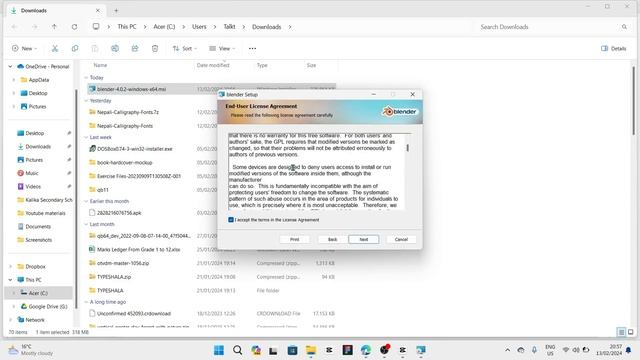The height and width of the screenshot is (360, 640).
Task: Collapse This PC tree node
Action: [x=10, y=280]
